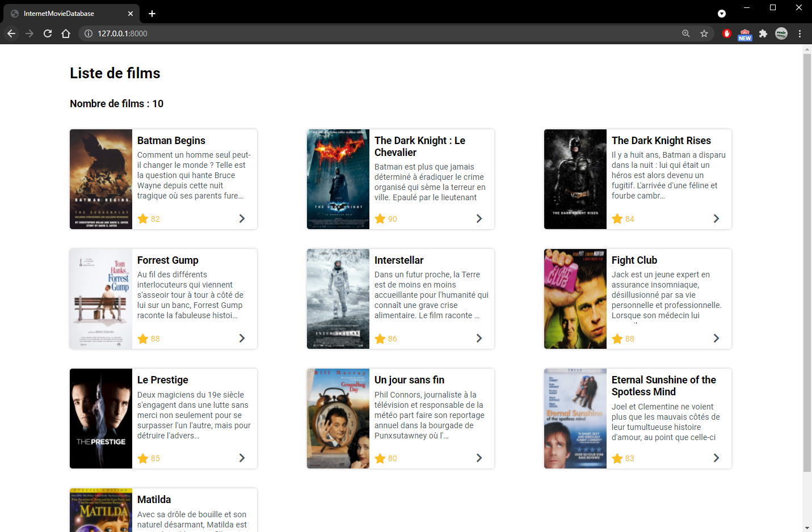
Task: Click the star rating icon on Batman Begins
Action: 142,218
